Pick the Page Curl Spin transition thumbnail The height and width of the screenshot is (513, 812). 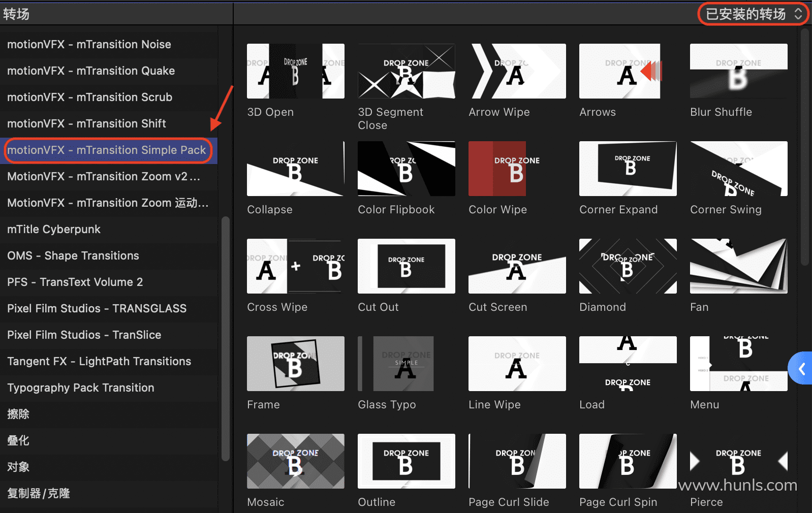[628, 461]
